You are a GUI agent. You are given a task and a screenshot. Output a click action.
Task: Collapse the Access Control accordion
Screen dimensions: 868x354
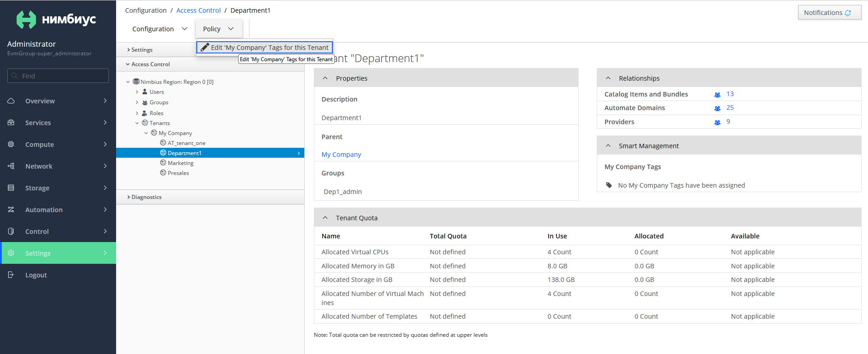coord(210,64)
